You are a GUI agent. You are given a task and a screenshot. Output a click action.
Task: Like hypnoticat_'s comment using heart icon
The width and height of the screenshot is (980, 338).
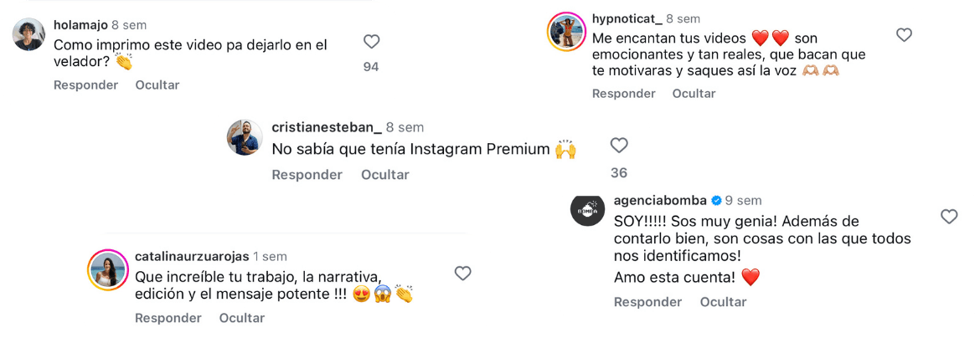pyautogui.click(x=904, y=35)
